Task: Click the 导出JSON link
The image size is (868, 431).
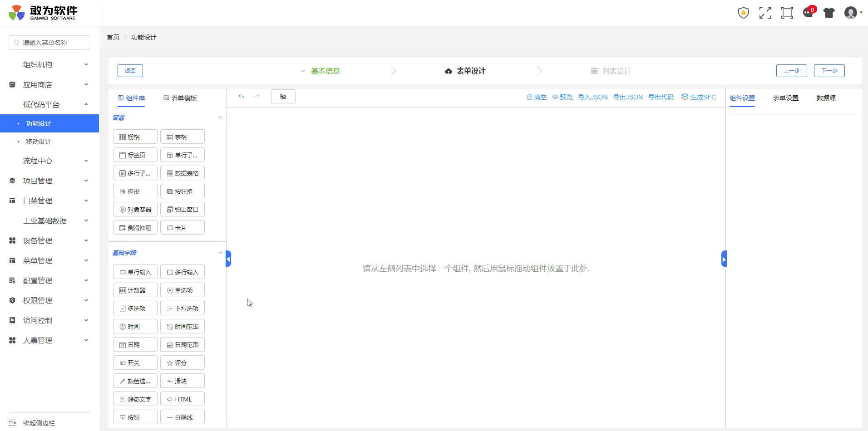Action: (628, 97)
